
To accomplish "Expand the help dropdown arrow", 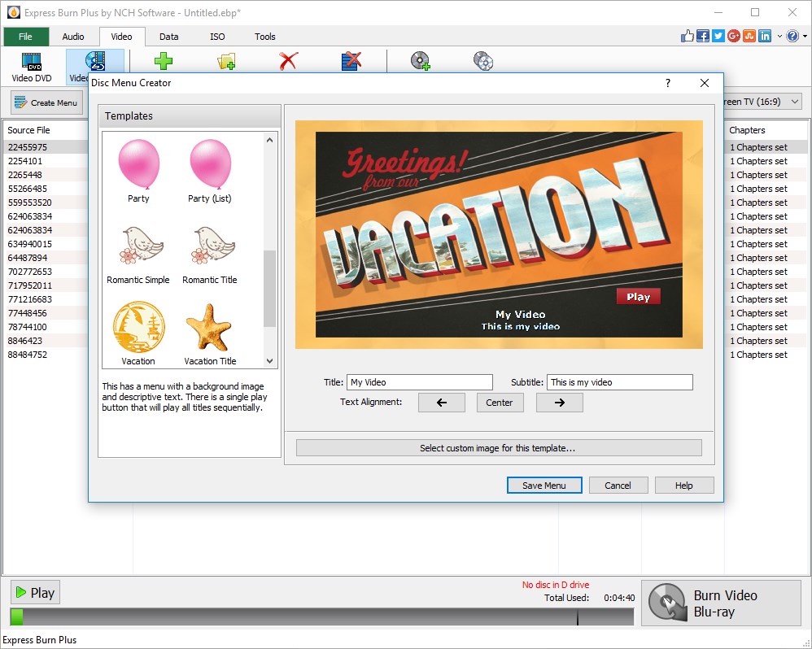I will coord(805,36).
